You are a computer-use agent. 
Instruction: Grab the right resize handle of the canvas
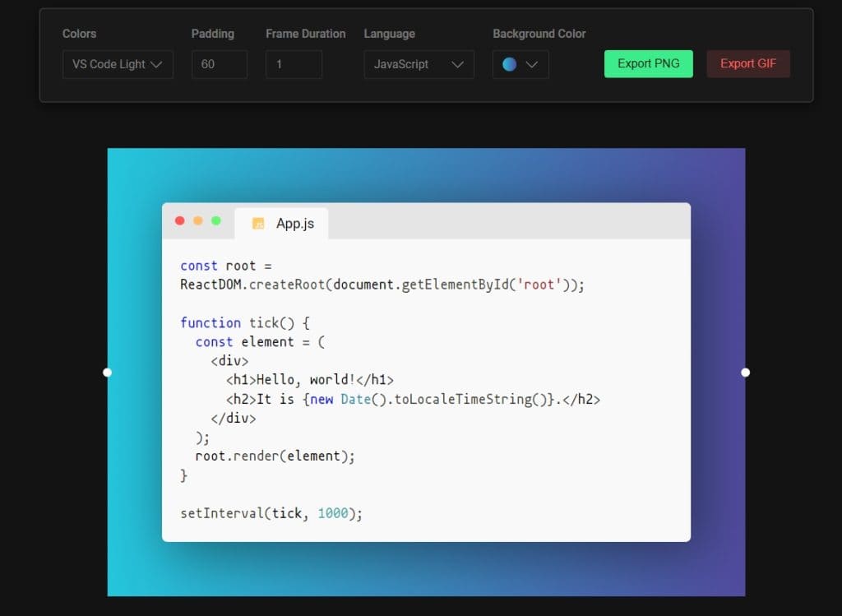point(745,373)
